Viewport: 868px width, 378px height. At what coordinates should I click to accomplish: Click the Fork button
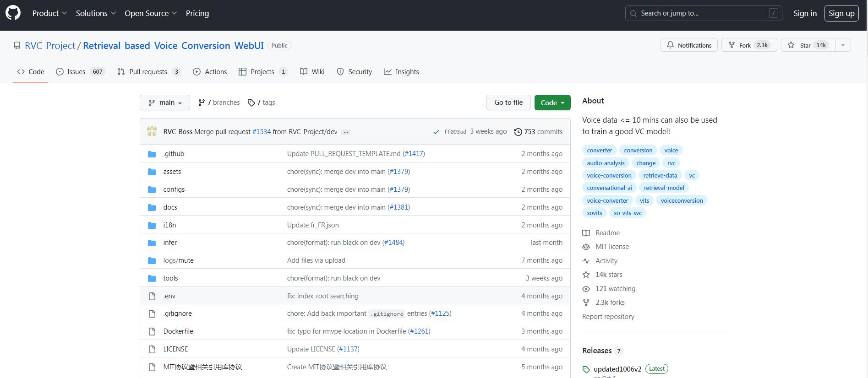749,45
